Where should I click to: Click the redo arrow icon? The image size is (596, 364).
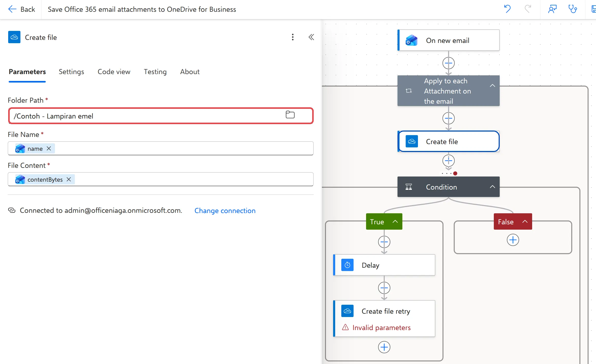[528, 9]
